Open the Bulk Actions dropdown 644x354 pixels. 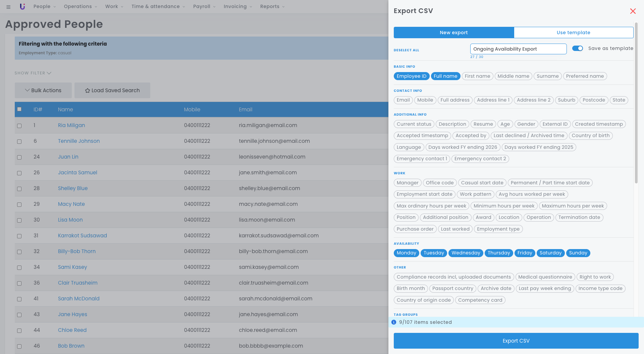click(x=43, y=91)
